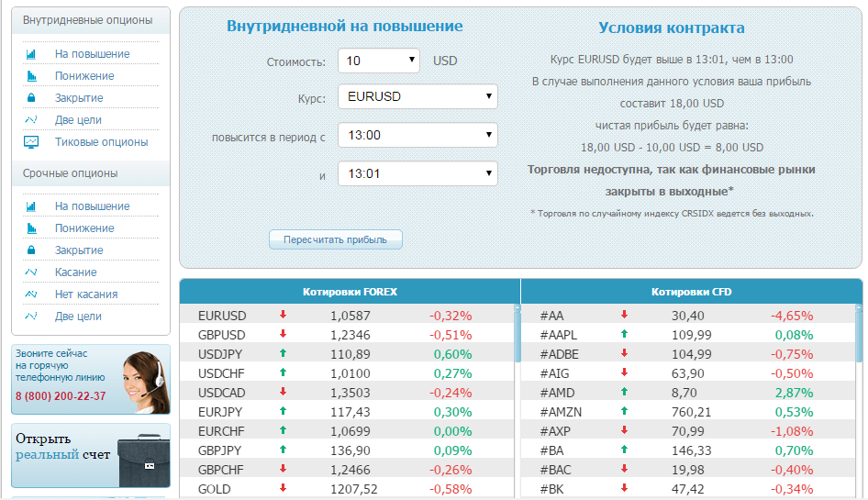Click the briefcase image on Открыть реальный счет
The width and height of the screenshot is (868, 500).
coord(144,461)
